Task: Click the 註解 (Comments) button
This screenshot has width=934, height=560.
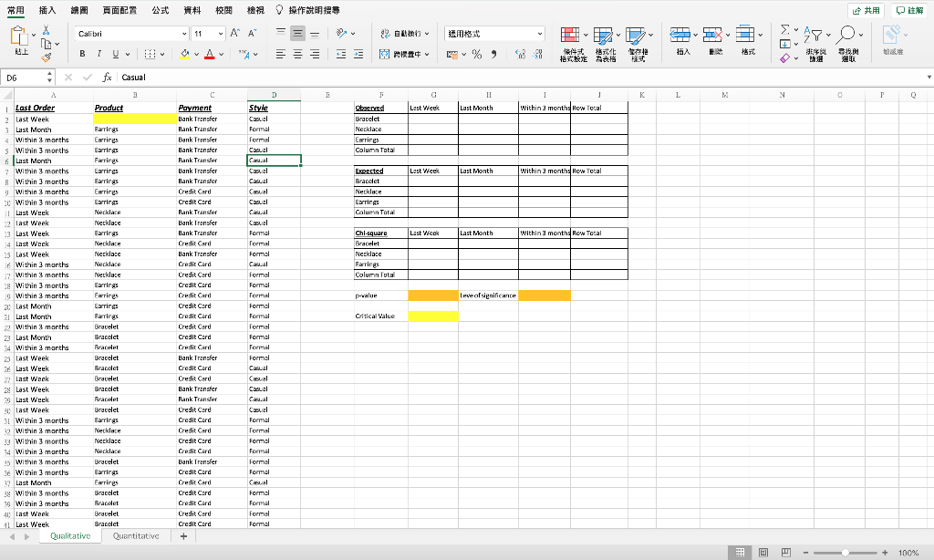Action: pos(910,10)
